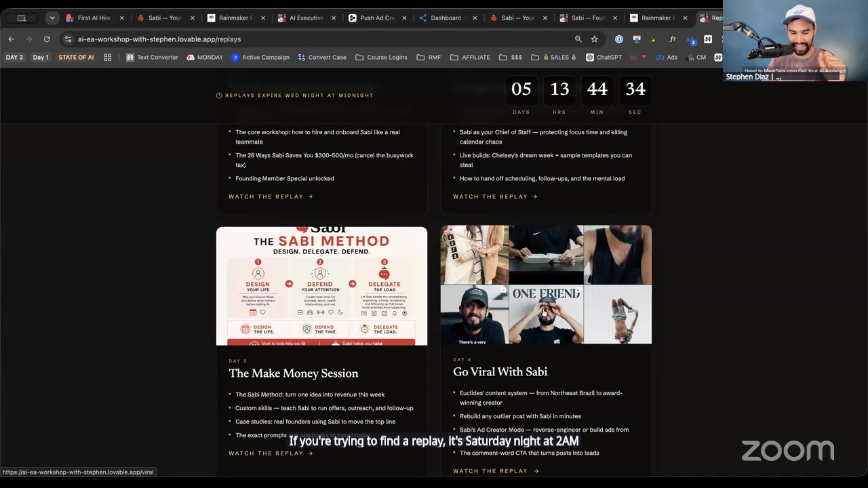Open the ChatGPT bookmark
The image size is (868, 488).
(604, 58)
